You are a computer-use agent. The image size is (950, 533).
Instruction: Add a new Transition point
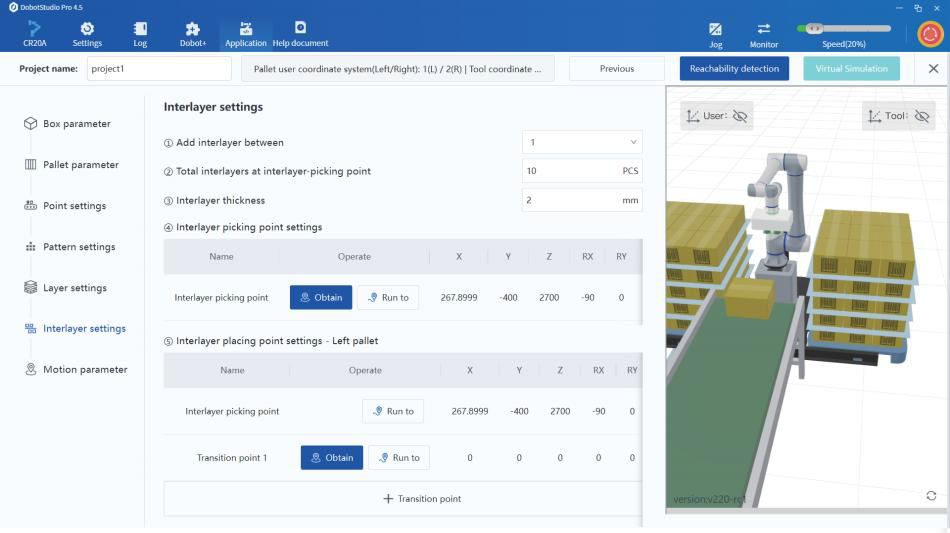[x=422, y=499]
